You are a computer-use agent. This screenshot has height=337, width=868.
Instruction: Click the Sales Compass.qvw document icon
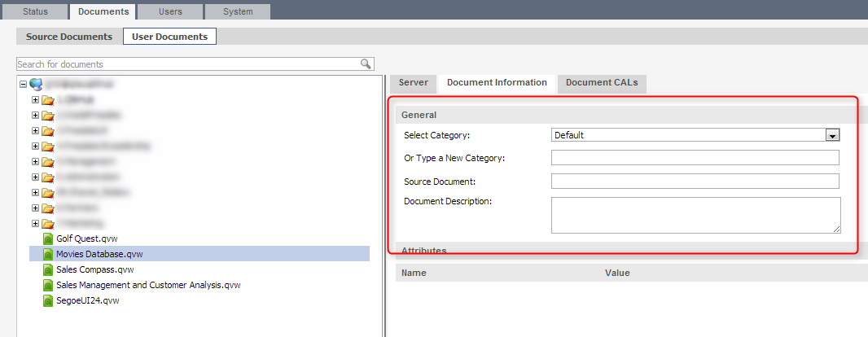coord(48,270)
